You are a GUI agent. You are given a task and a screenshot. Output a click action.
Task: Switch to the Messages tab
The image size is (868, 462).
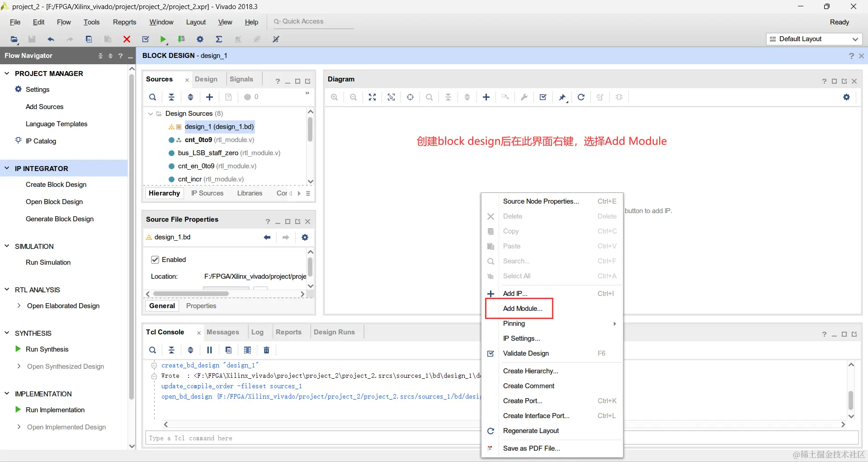click(223, 332)
